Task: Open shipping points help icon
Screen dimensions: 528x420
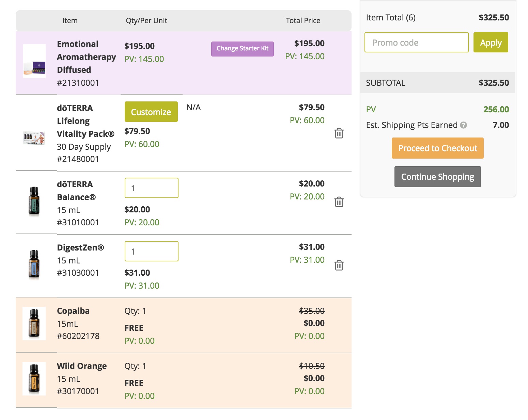Action: pyautogui.click(x=463, y=125)
